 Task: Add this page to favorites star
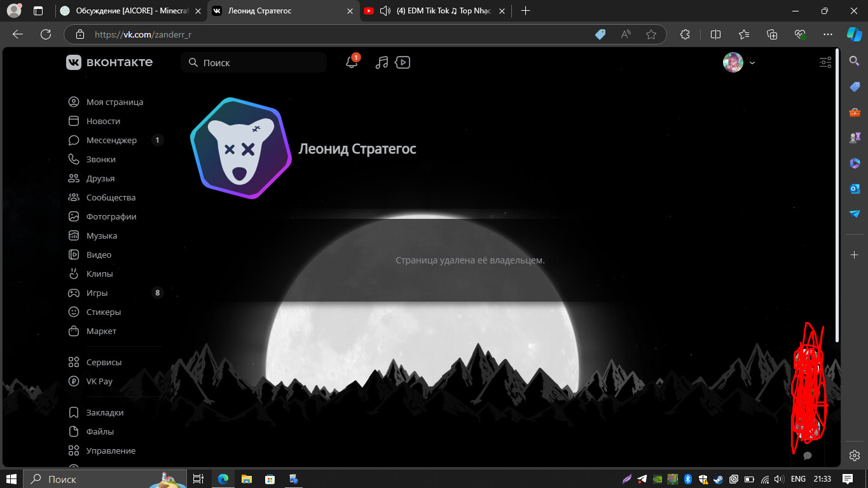click(651, 34)
